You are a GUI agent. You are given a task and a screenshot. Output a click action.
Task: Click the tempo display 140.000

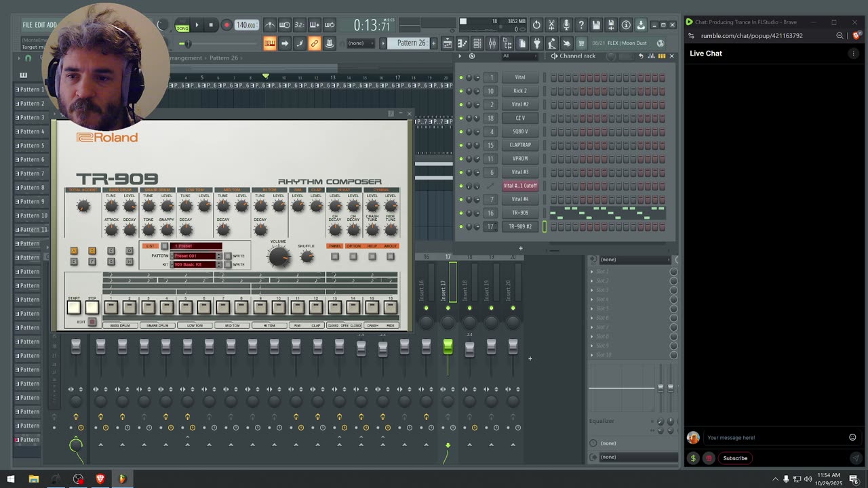246,25
